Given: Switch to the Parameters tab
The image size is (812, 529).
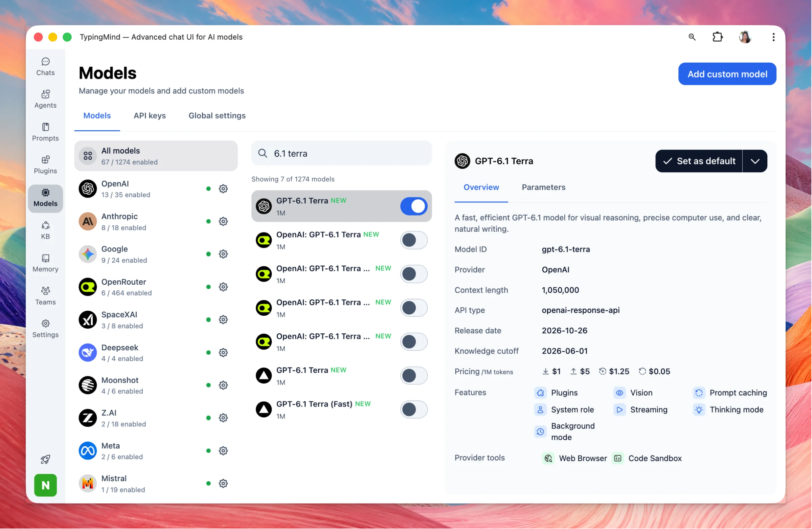Looking at the screenshot, I should 543,187.
